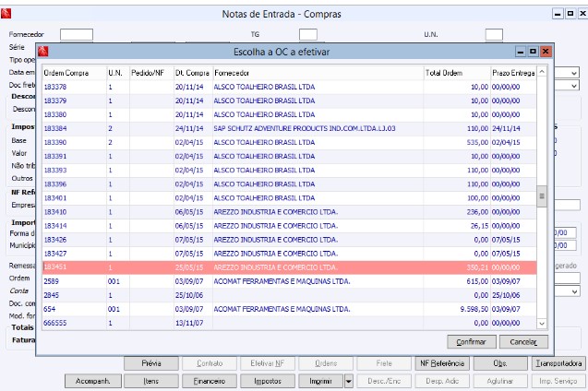Open dropdown at right of Conta row
Screen dimensions: 588x391
(574, 291)
